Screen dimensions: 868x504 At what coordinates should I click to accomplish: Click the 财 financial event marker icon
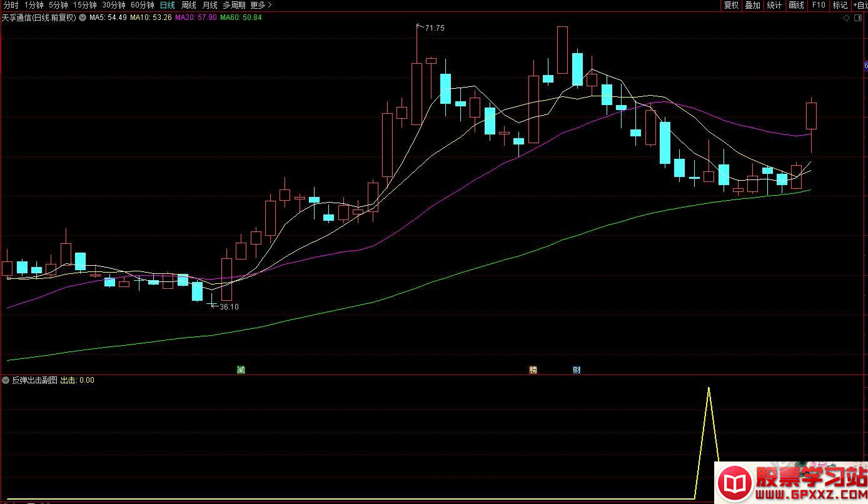click(x=577, y=370)
